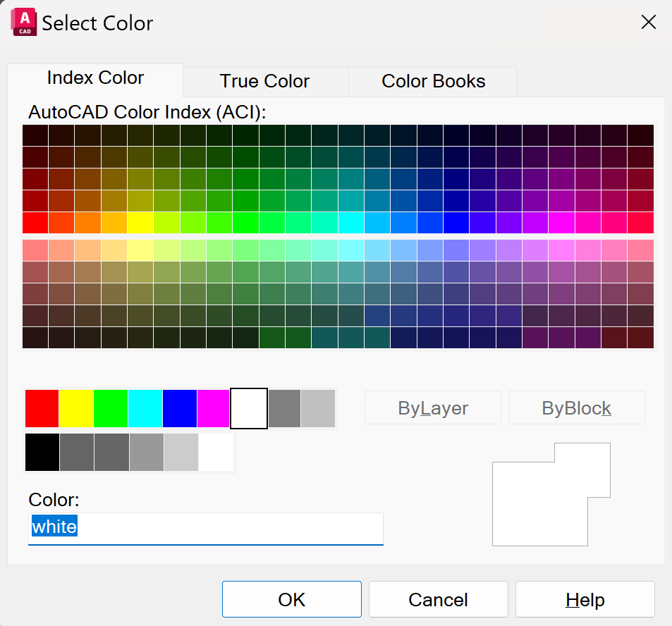The image size is (672, 626).
Task: Pick blue in the standard colors strip
Action: click(180, 408)
